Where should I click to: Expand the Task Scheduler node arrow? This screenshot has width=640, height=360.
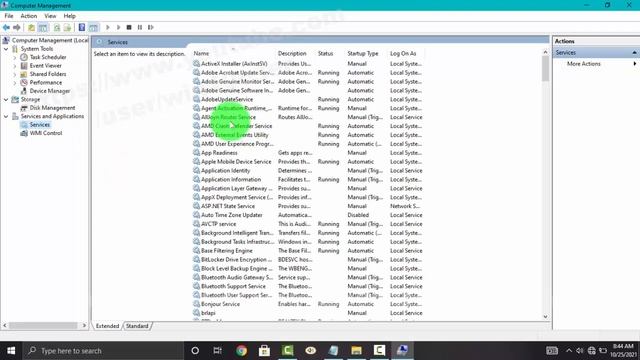point(15,57)
